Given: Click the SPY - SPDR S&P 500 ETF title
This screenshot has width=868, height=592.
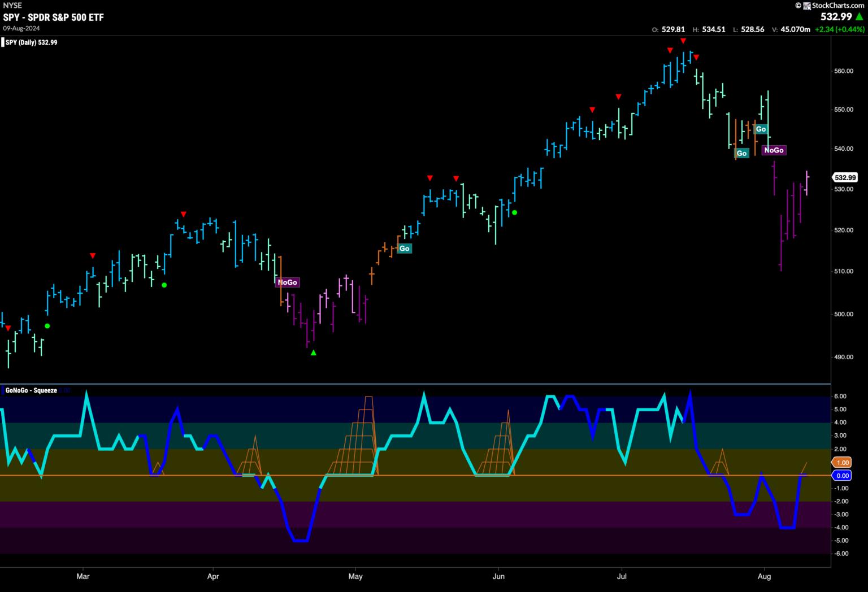Looking at the screenshot, I should (x=53, y=18).
